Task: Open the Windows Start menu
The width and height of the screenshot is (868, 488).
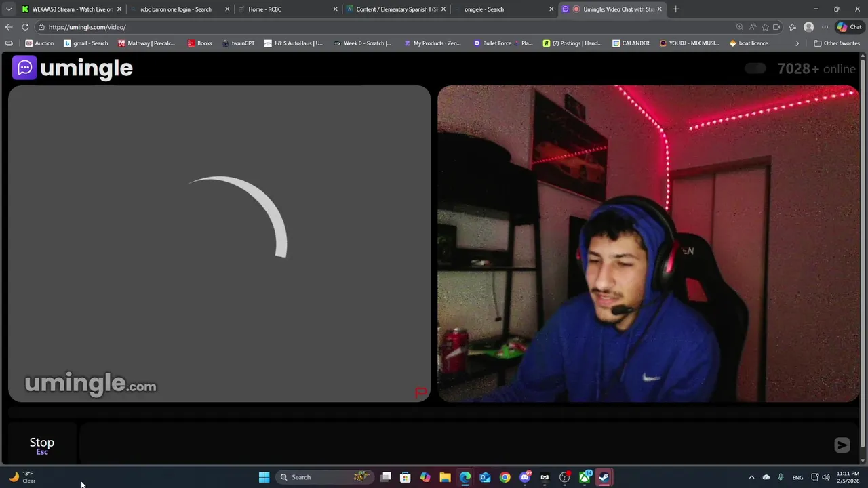Action: point(264,477)
